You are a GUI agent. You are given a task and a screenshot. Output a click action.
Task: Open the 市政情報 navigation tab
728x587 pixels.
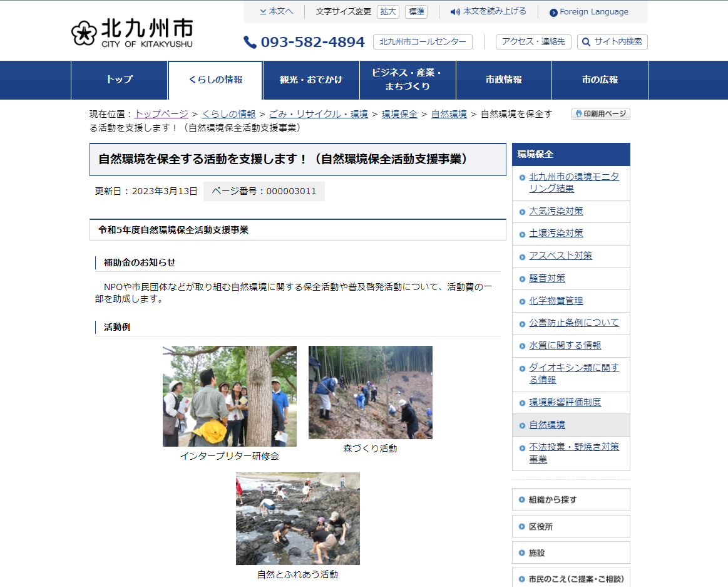pos(503,80)
